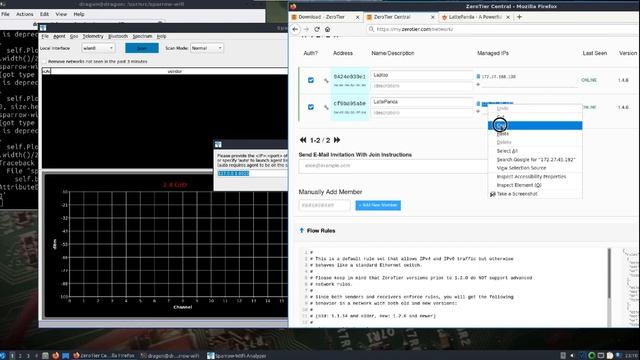The height and width of the screenshot is (360, 640).
Task: Open a new Firefox tab with plus
Action: click(x=519, y=17)
